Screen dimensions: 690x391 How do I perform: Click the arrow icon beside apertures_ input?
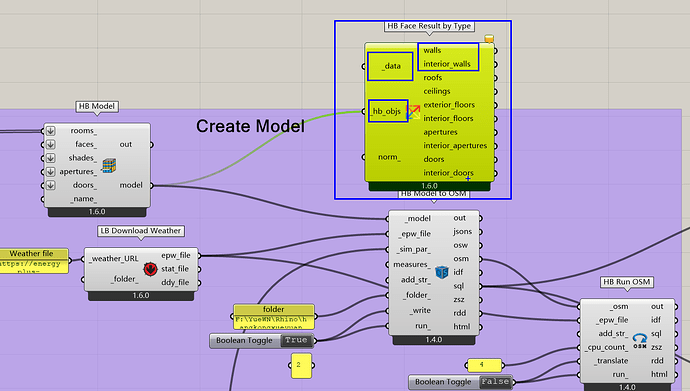[x=51, y=172]
